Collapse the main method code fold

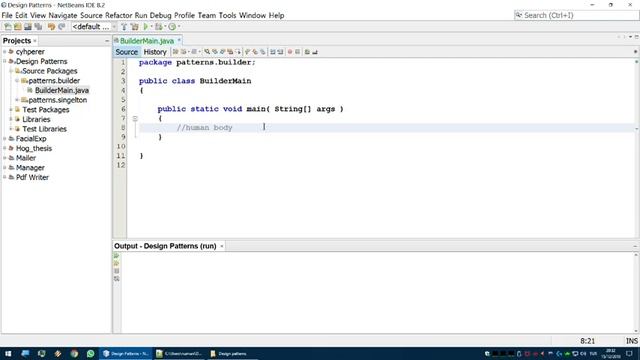(135, 118)
